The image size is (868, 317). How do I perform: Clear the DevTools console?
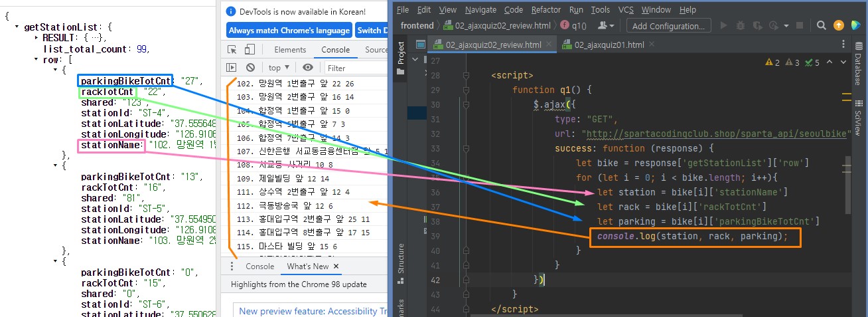[250, 67]
